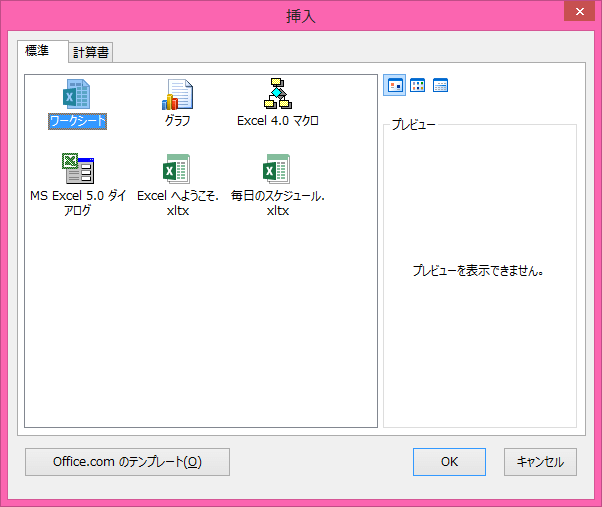This screenshot has height=507, width=602.
Task: Click the キャンセル button
Action: click(540, 462)
